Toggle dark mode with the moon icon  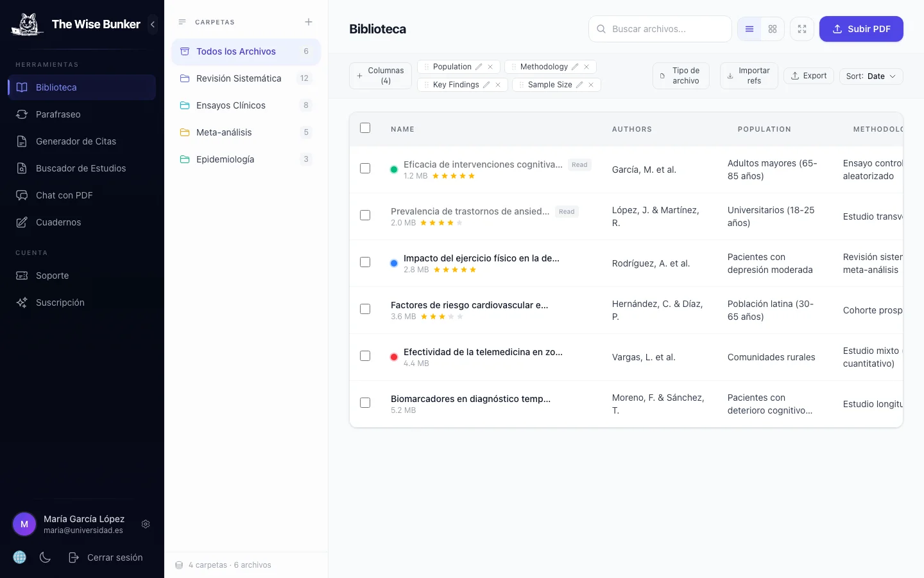[45, 557]
